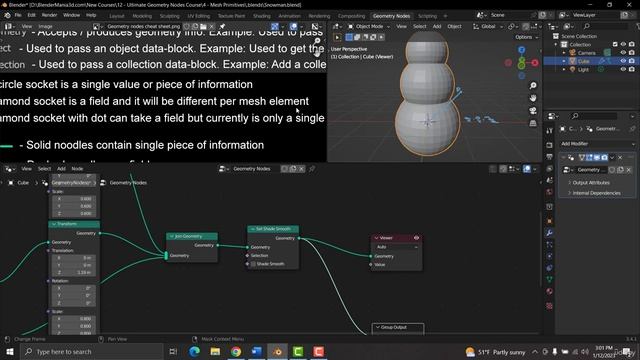Pin the Geometry Nodes node tree

(x=312, y=169)
